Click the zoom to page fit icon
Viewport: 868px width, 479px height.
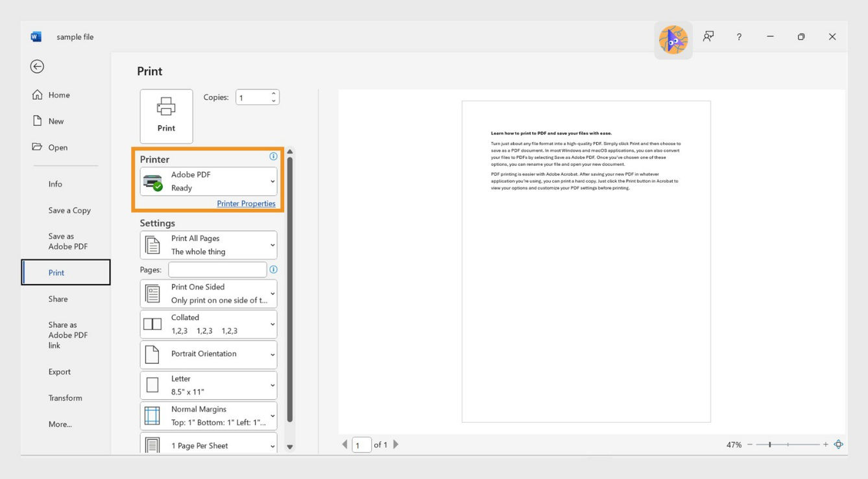click(839, 445)
